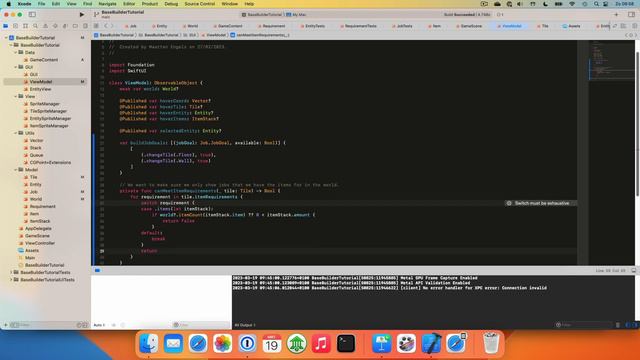
Task: Click the related items grid icon
Action: point(96,26)
